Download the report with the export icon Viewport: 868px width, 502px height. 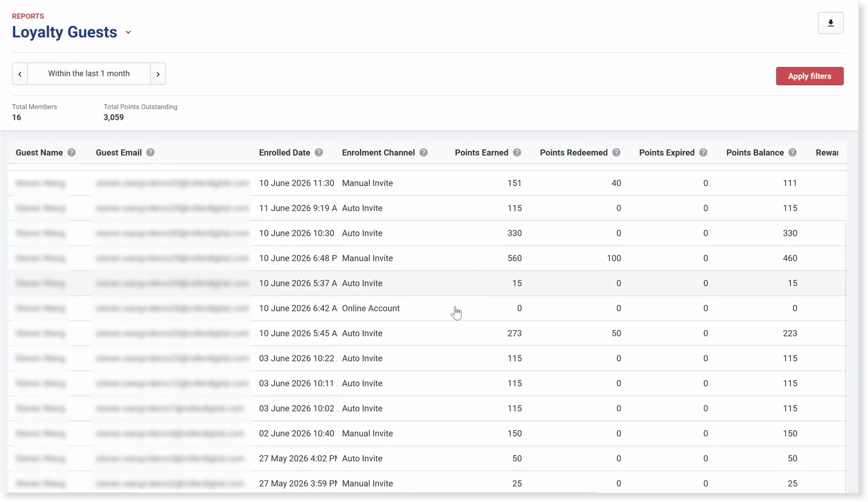(830, 23)
